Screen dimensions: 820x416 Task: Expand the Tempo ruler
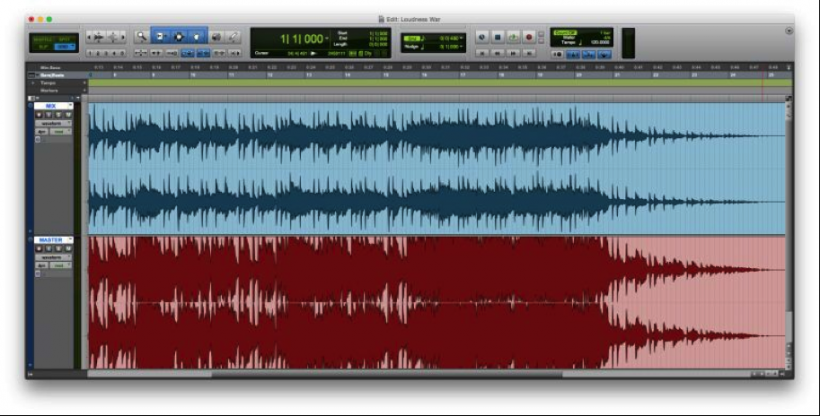(x=32, y=83)
